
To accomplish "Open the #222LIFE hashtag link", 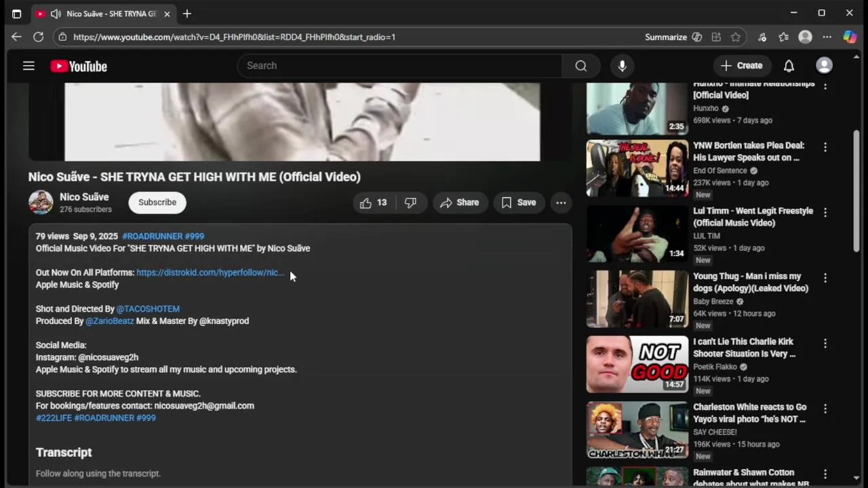I will (54, 418).
